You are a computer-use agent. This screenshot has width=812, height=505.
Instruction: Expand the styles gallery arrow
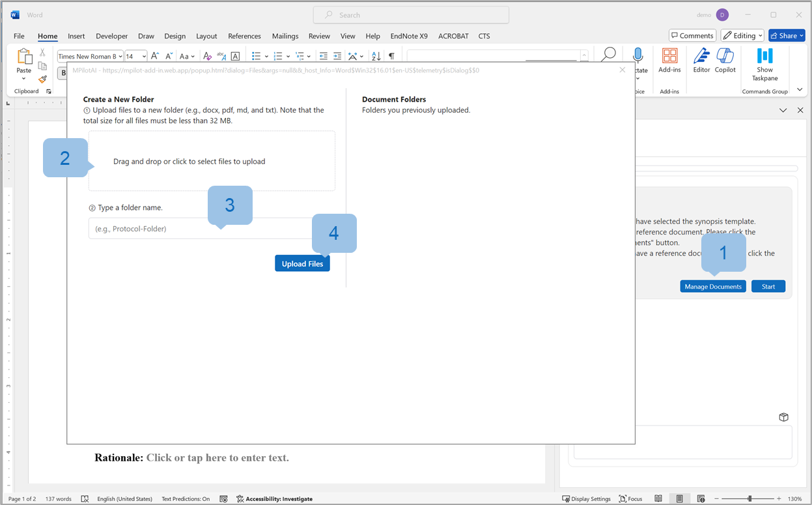click(x=584, y=57)
